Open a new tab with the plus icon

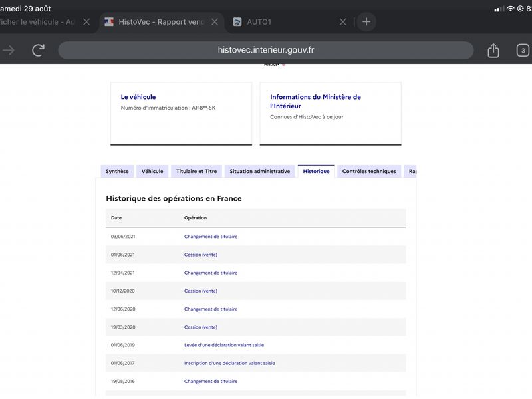pos(366,22)
